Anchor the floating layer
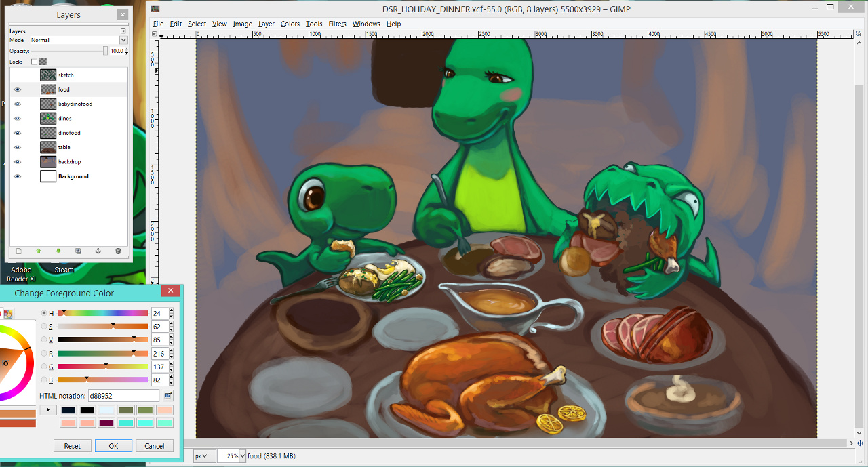Screen dimensions: 868x467 pyautogui.click(x=98, y=251)
